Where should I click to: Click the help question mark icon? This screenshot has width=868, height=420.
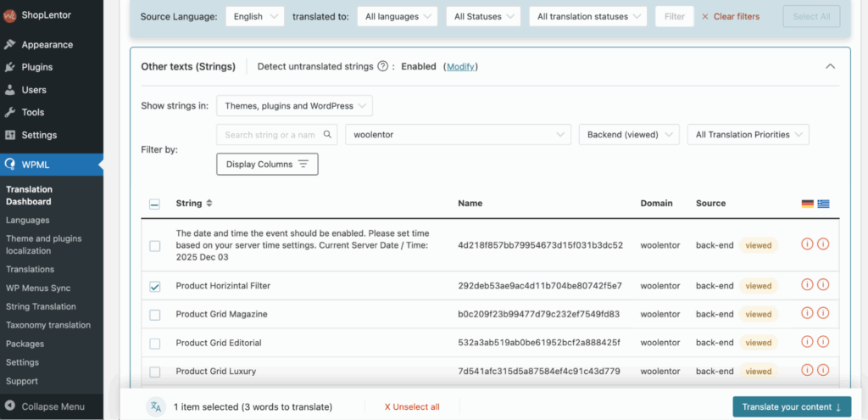coord(382,66)
